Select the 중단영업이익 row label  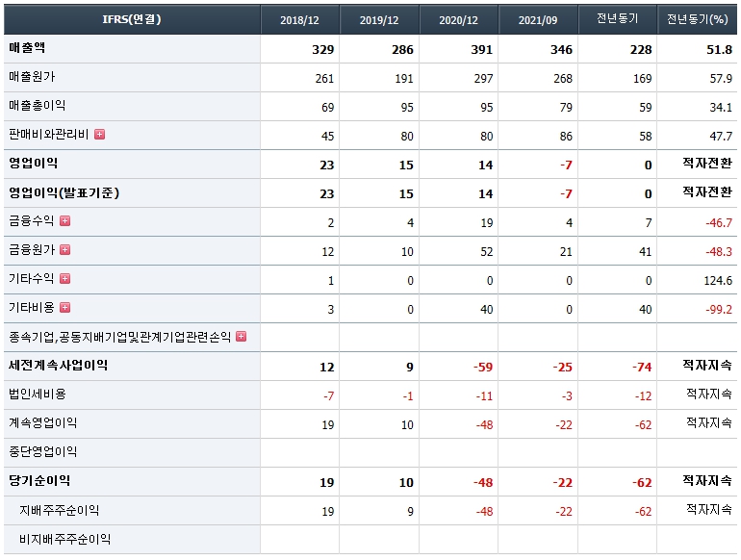click(42, 452)
